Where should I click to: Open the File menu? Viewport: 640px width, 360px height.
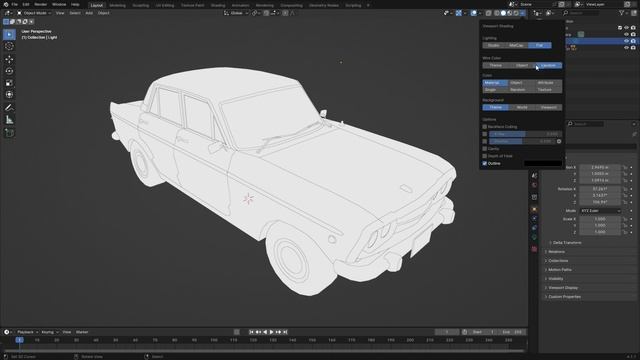coord(15,4)
